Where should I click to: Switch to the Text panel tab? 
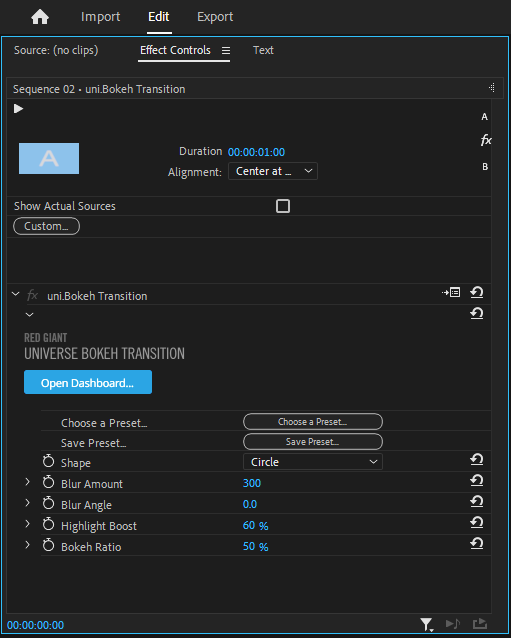[x=263, y=50]
